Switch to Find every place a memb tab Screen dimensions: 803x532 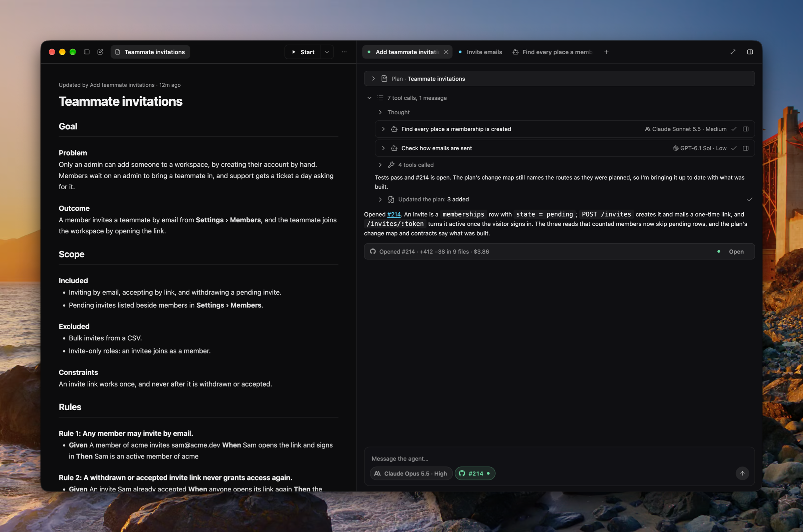coord(552,52)
